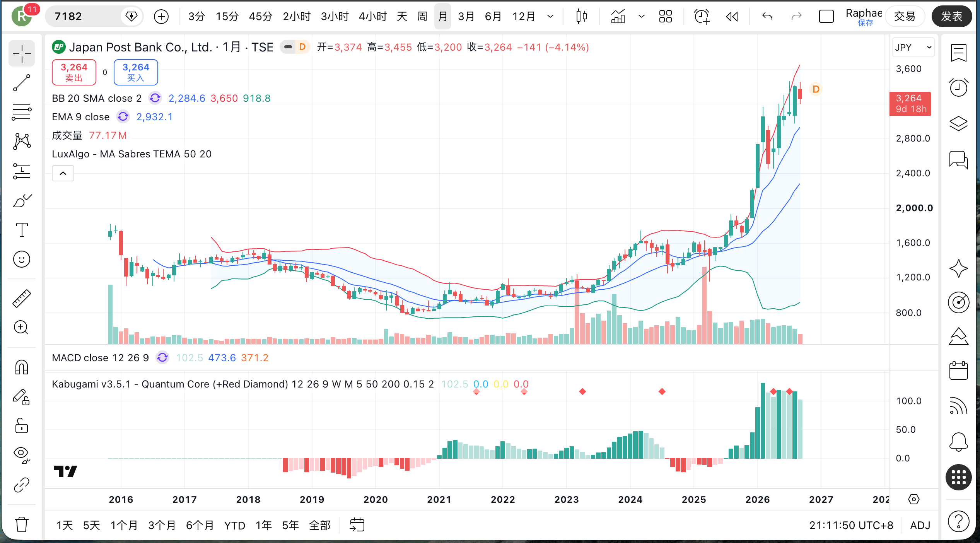The height and width of the screenshot is (543, 980).
Task: Click the 发表 publish button
Action: click(951, 16)
